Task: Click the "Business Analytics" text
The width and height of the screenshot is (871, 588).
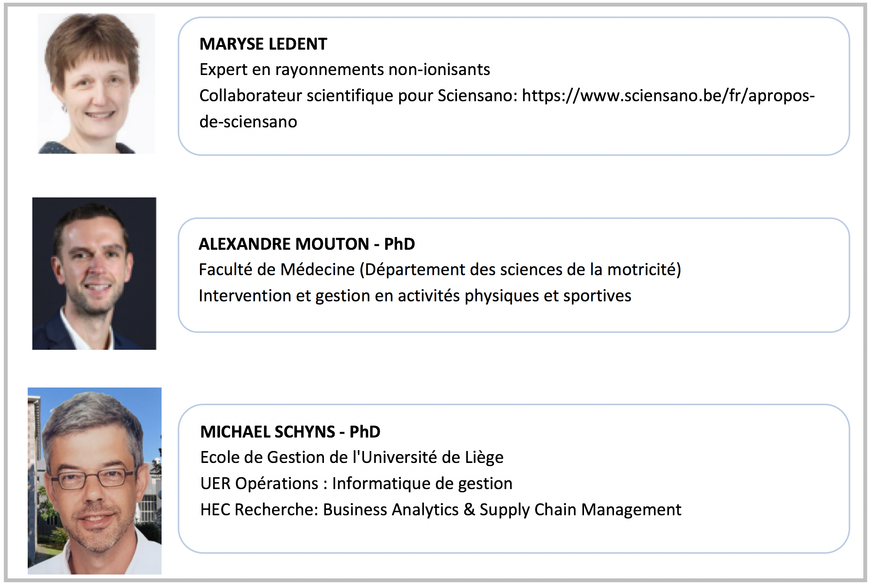Action: 390,509
